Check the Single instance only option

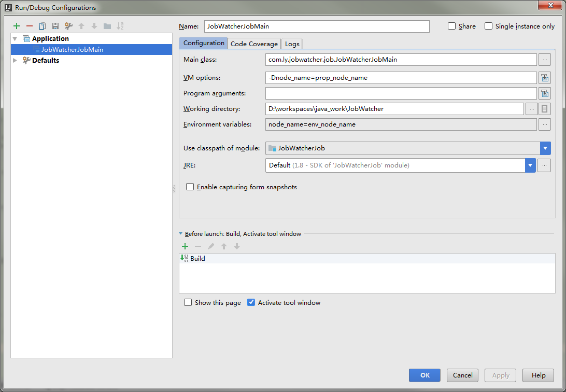click(x=488, y=26)
